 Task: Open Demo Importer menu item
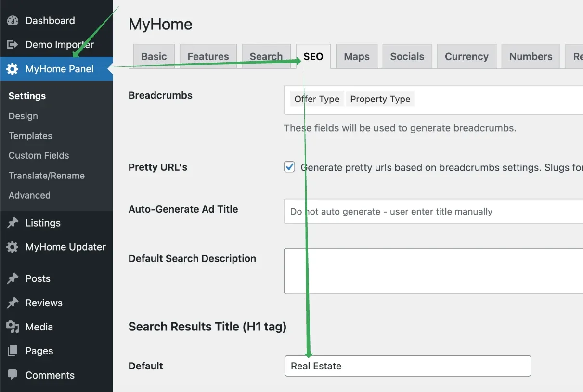(56, 45)
